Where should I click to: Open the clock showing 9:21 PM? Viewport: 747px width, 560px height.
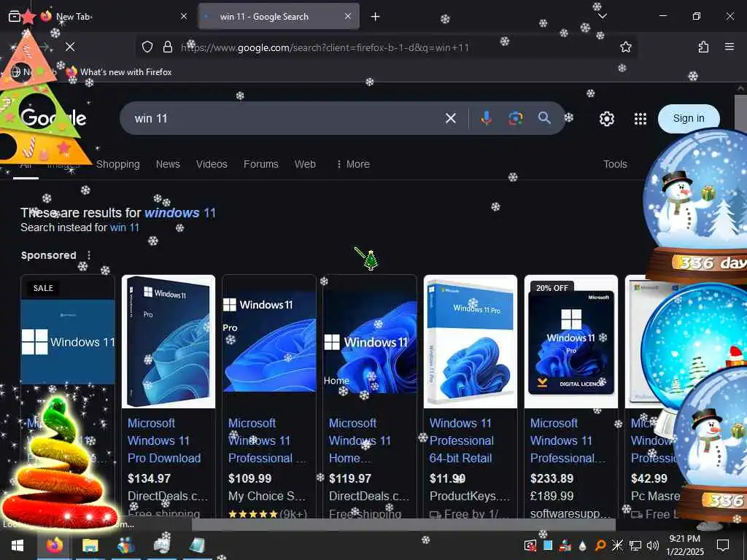684,545
